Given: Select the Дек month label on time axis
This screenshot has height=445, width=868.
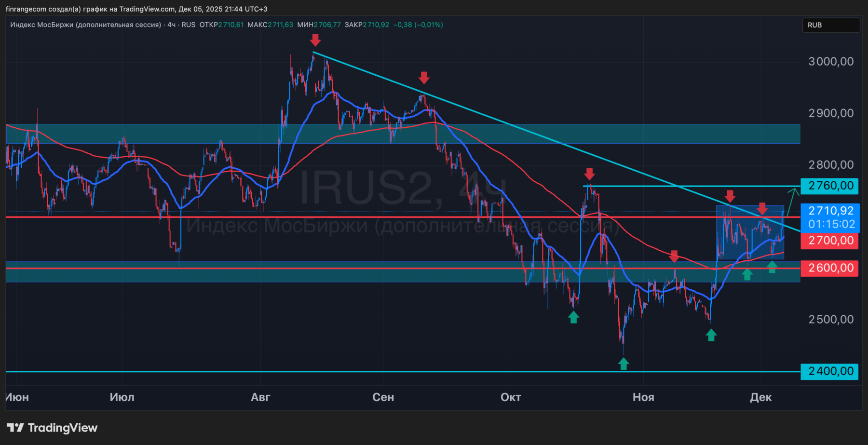Looking at the screenshot, I should coord(761,397).
